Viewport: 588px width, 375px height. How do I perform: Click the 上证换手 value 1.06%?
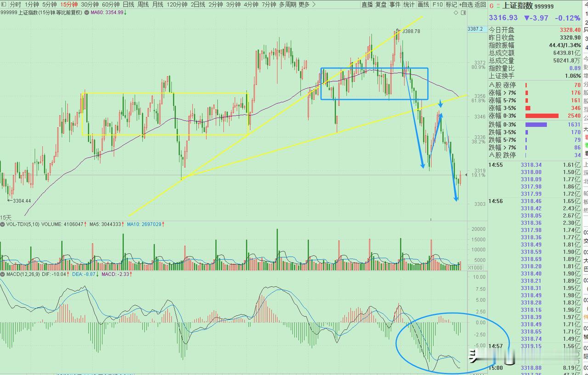click(573, 76)
